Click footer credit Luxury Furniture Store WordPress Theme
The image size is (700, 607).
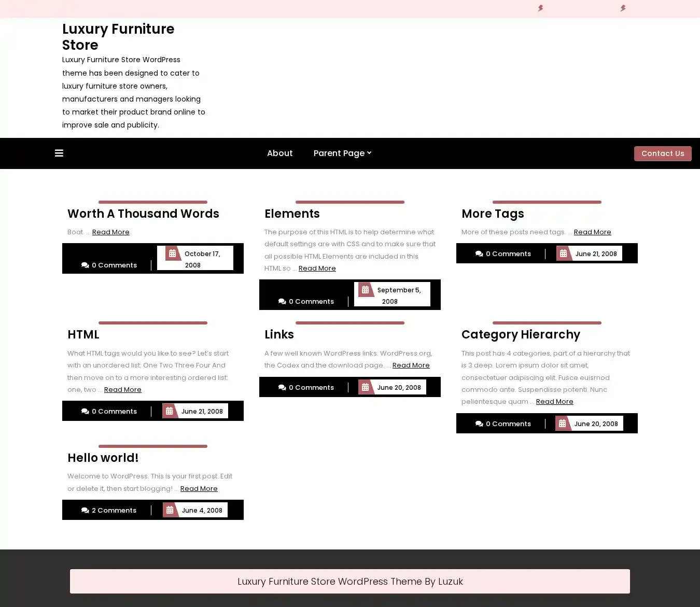click(350, 581)
